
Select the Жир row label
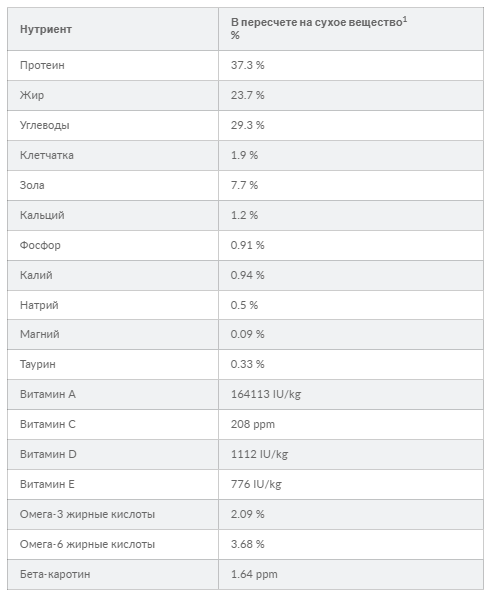[32, 95]
